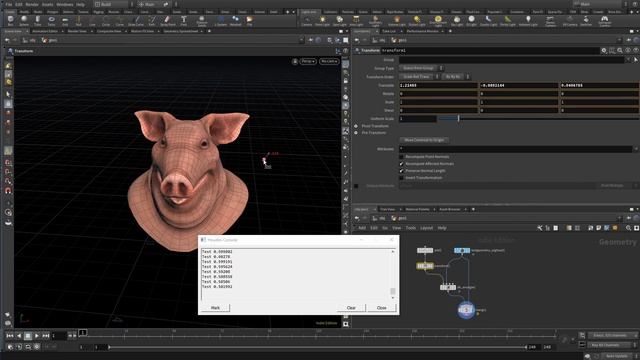
Task: Toggle Recompute Point Normals checkbox
Action: 401,157
